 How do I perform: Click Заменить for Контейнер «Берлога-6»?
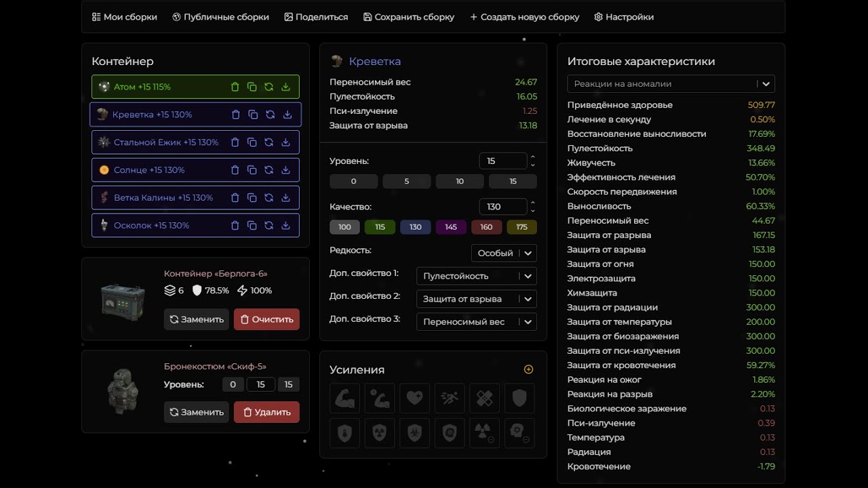pos(197,319)
